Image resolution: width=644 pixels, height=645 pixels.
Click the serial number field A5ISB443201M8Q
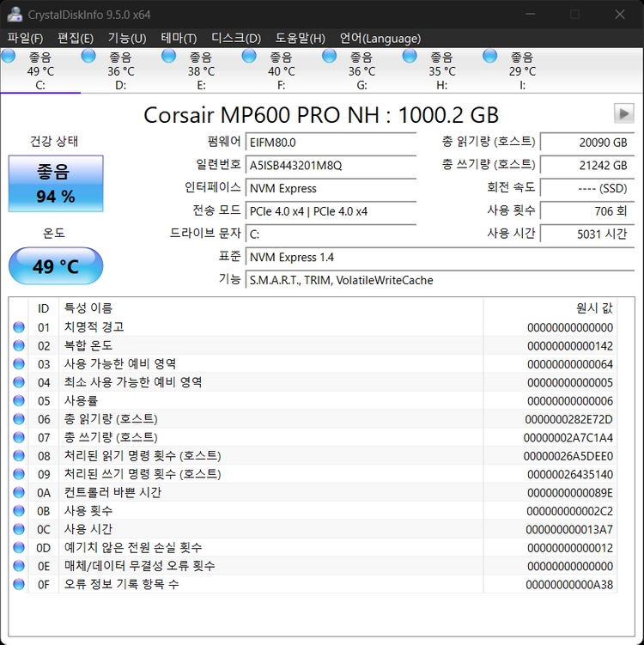tap(331, 166)
